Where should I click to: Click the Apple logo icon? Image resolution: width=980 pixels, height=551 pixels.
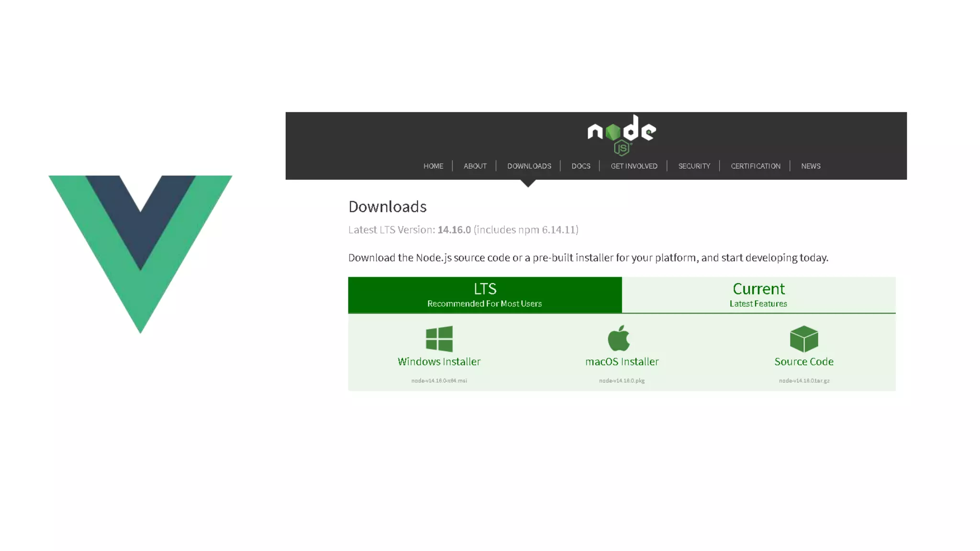619,338
